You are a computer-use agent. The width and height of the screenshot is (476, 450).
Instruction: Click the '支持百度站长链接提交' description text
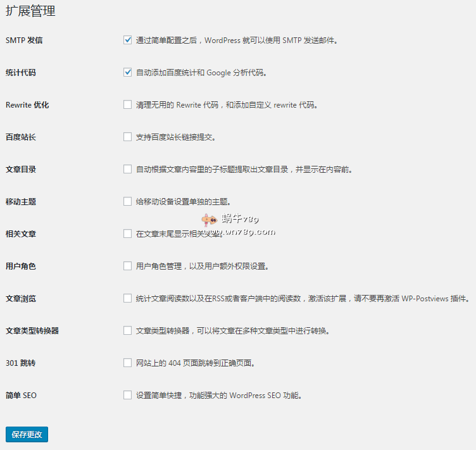(180, 137)
